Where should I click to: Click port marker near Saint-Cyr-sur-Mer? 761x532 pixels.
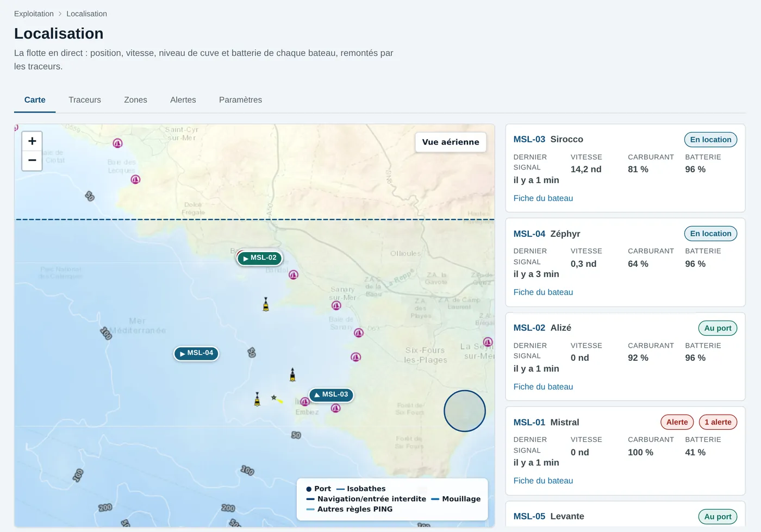click(117, 143)
